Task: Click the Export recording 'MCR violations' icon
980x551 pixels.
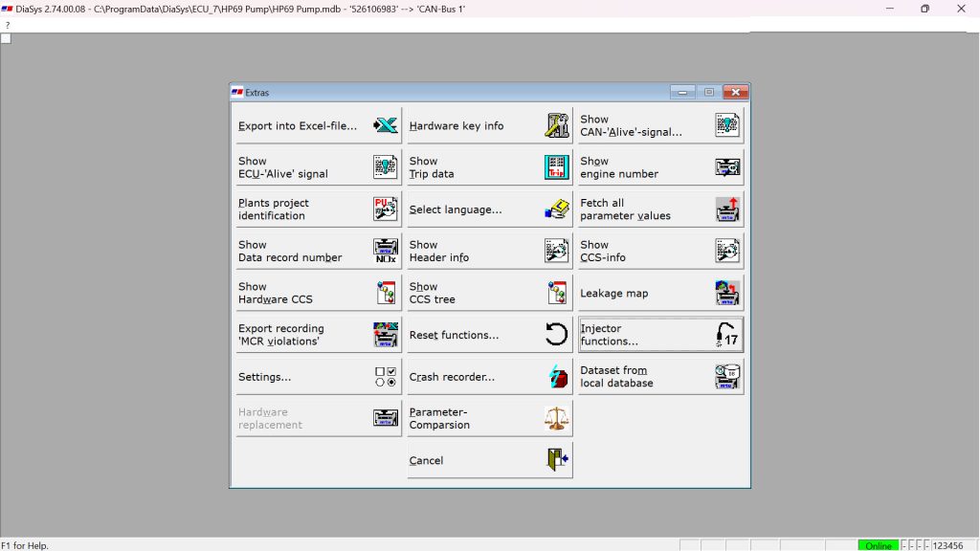Action: 385,335
